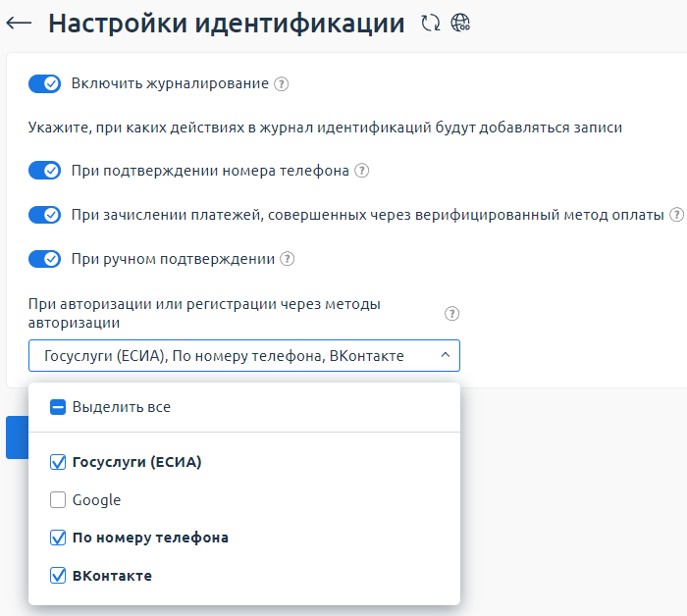687x616 pixels.
Task: Check the Выделить все checkbox
Action: pyautogui.click(x=58, y=407)
